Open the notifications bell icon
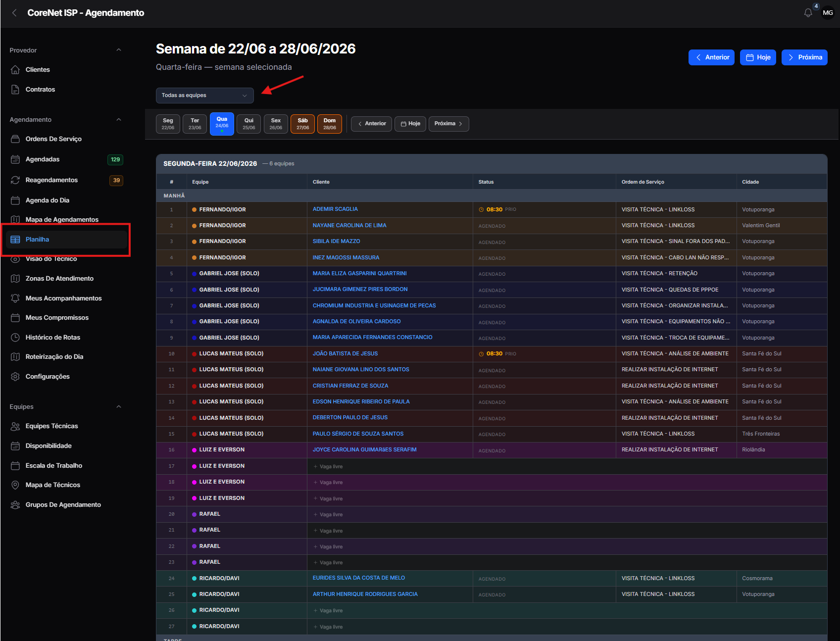This screenshot has height=641, width=840. pyautogui.click(x=808, y=13)
